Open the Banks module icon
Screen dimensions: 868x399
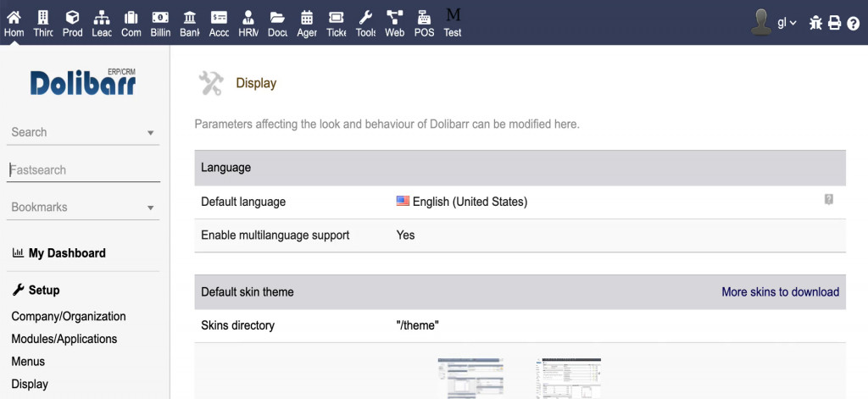190,17
